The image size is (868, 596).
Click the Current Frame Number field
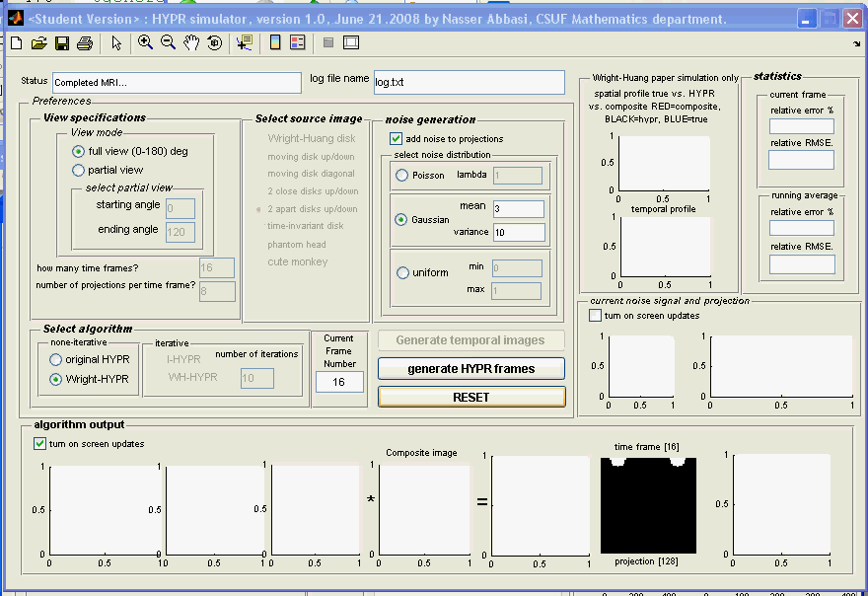click(339, 382)
